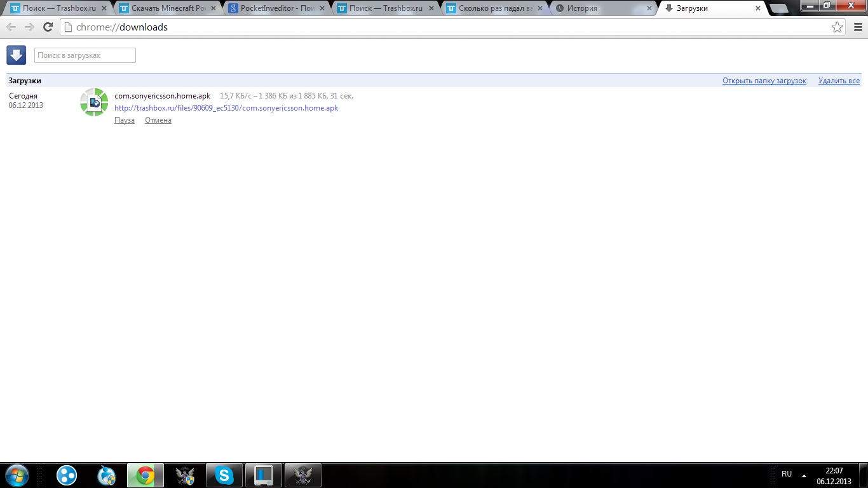Open the taskbar clock showing 22:07
This screenshot has height=488, width=868.
(x=834, y=476)
